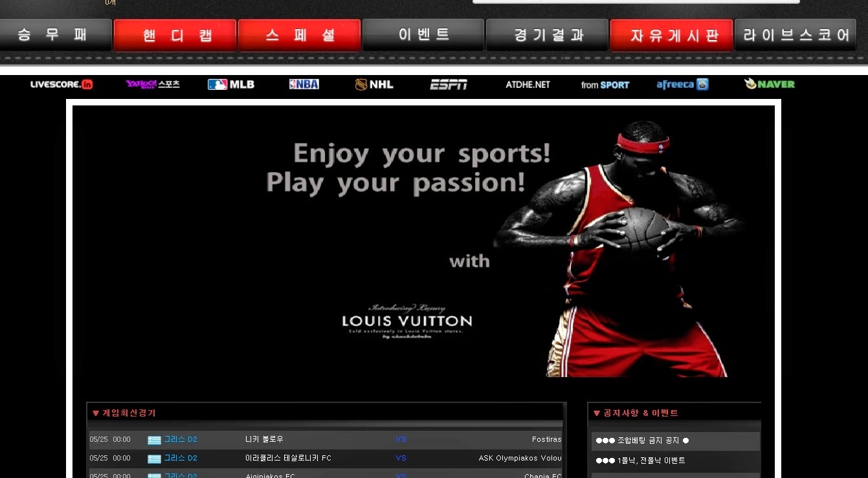868x478 pixels.
Task: Click 05/25 date of 니키 볼로우 match
Action: coord(98,439)
